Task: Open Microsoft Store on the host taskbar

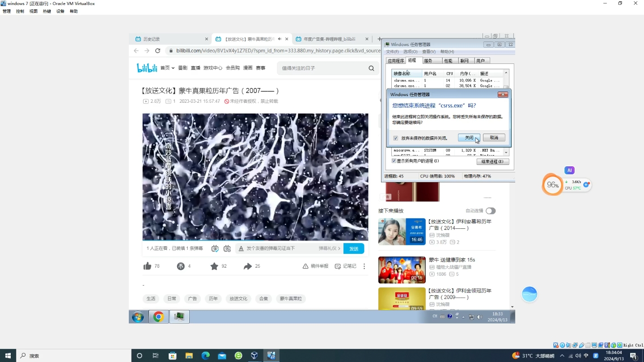Action: pos(173,356)
